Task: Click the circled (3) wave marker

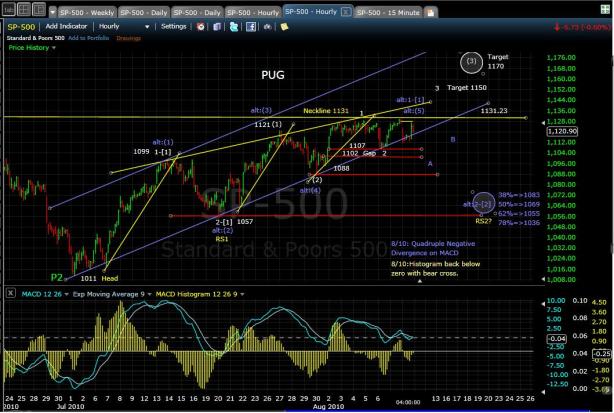Action: coord(471,62)
